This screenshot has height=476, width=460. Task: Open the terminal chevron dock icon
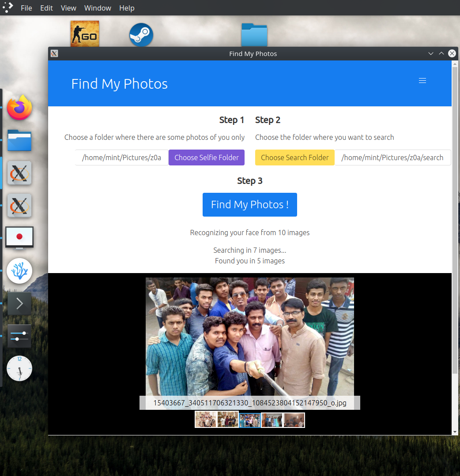[x=19, y=304]
